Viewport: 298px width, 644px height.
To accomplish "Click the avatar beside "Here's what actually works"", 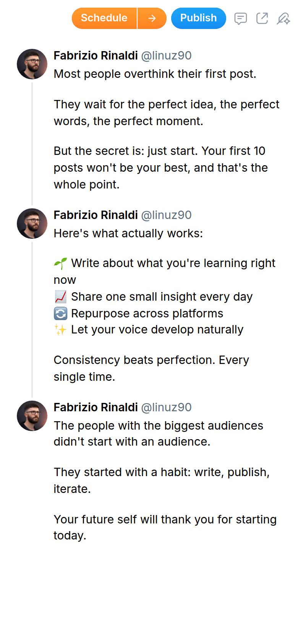I will click(32, 224).
